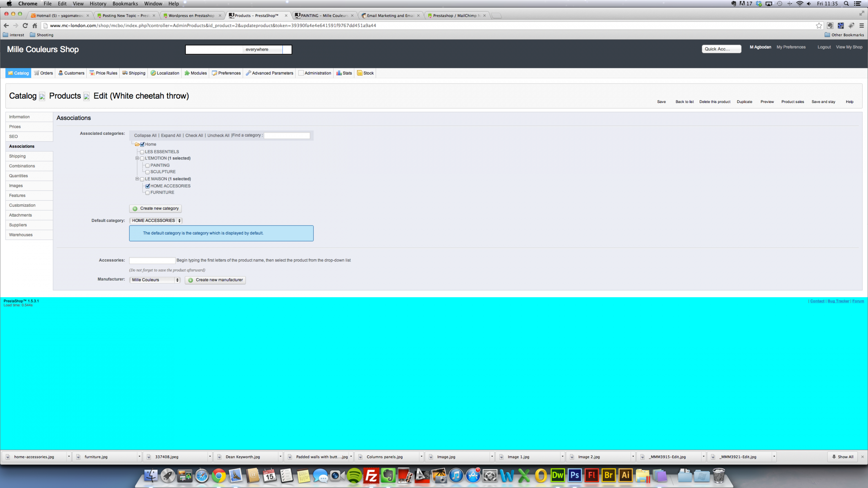868x488 pixels.
Task: Click the Save and stay button
Action: 823,102
